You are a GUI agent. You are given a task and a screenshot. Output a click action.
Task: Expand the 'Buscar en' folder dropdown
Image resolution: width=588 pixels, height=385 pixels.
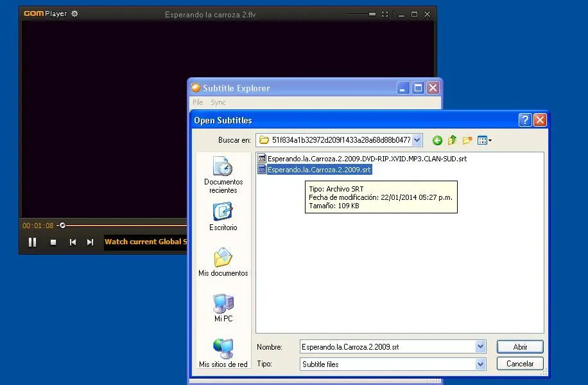[x=417, y=140]
